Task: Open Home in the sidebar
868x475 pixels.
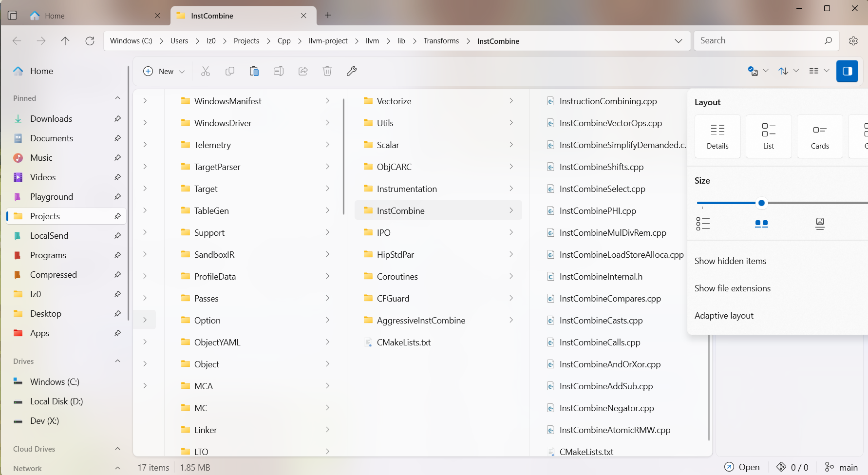Action: [66, 71]
